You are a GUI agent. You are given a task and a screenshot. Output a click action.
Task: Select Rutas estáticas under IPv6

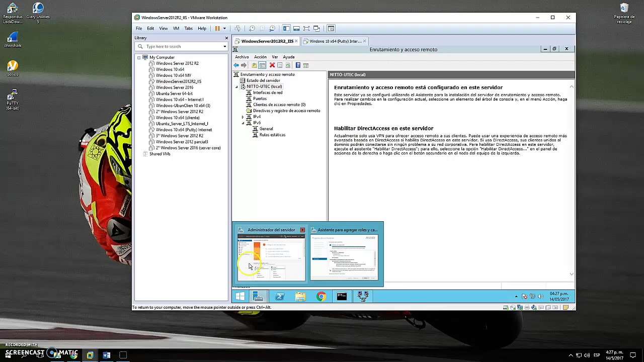272,135
